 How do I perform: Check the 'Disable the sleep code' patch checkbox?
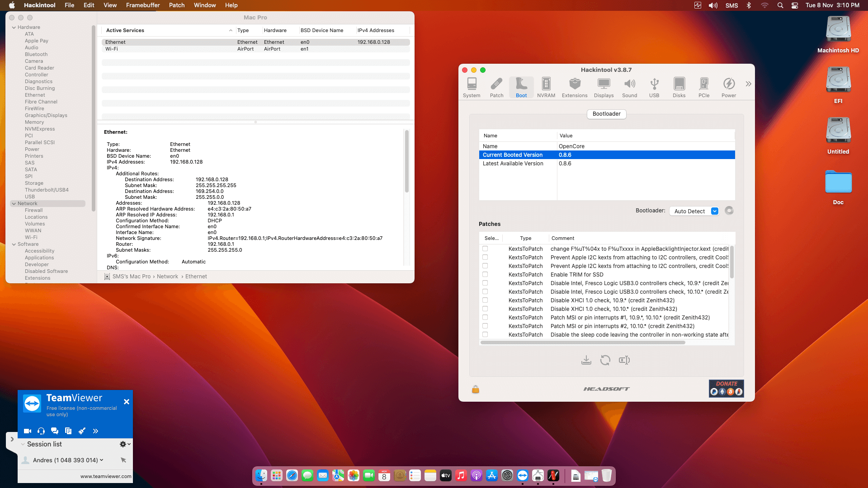click(485, 335)
